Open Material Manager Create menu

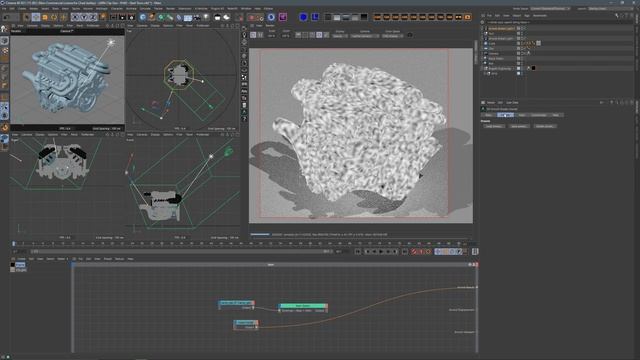click(21, 259)
